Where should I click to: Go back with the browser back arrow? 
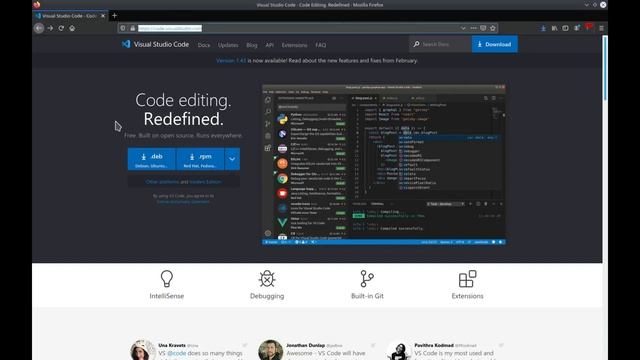tap(39, 28)
